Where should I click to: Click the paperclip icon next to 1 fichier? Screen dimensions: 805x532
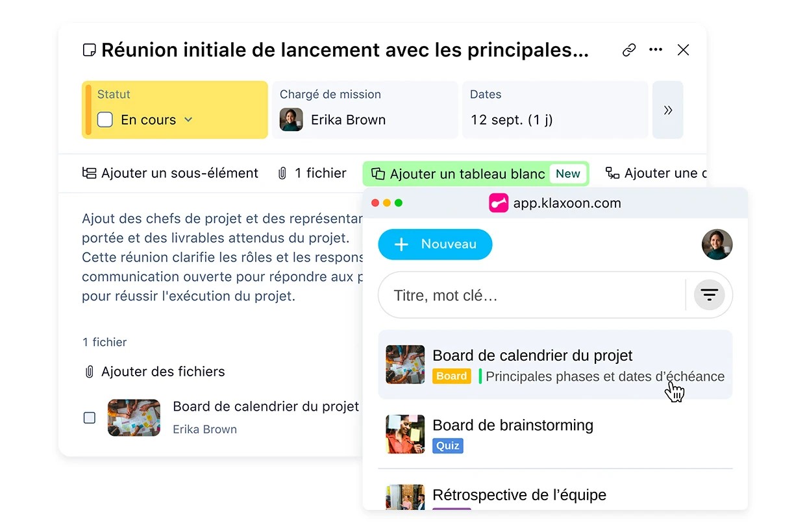click(x=282, y=173)
